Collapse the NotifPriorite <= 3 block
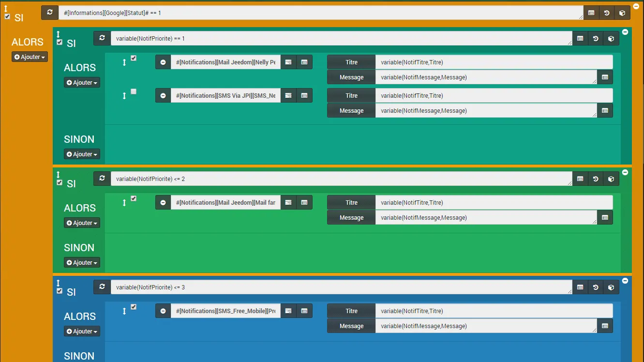Screen dimensions: 644x362 (x=625, y=281)
